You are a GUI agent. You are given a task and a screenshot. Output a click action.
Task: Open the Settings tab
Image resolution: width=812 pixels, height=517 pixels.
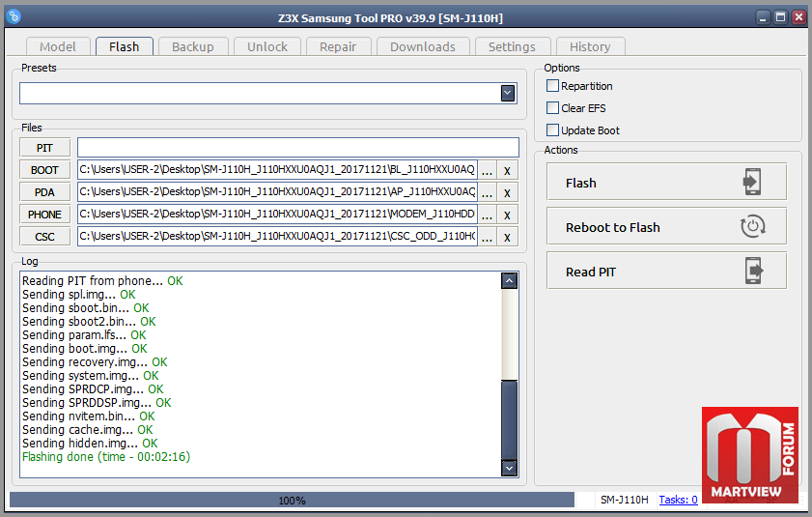click(512, 46)
